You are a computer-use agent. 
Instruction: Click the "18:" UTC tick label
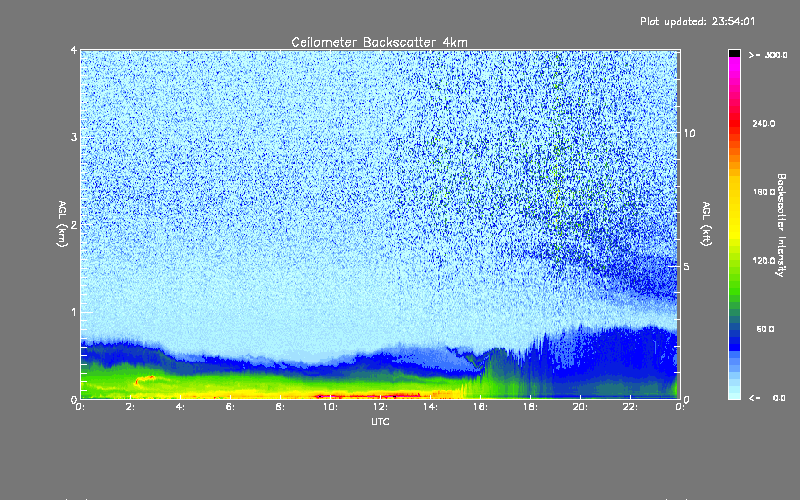(x=530, y=407)
